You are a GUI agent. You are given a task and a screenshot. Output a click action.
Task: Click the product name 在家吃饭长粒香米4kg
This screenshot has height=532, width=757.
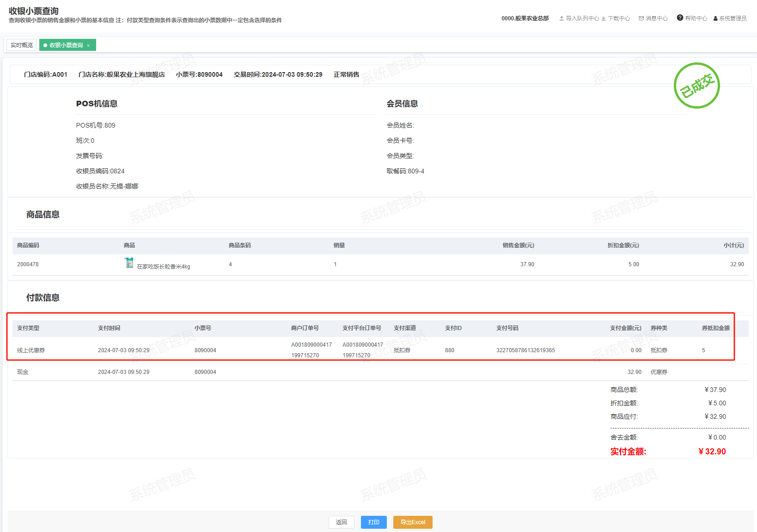click(x=164, y=267)
